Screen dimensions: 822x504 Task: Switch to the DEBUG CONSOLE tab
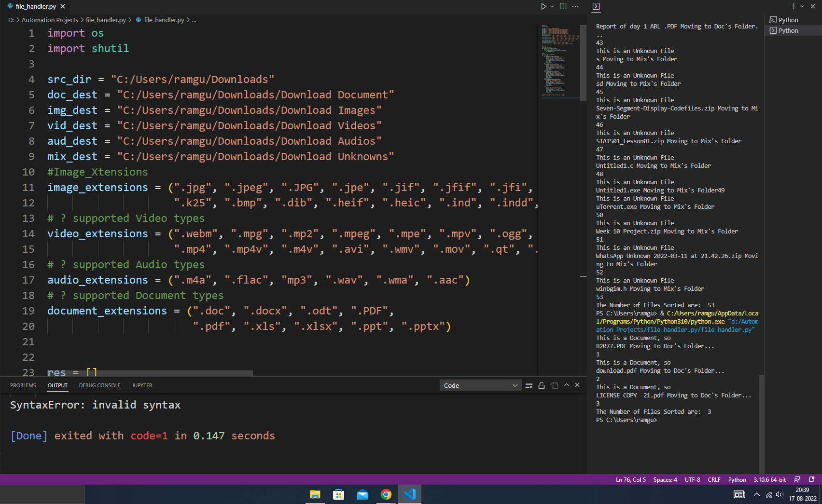pyautogui.click(x=99, y=385)
